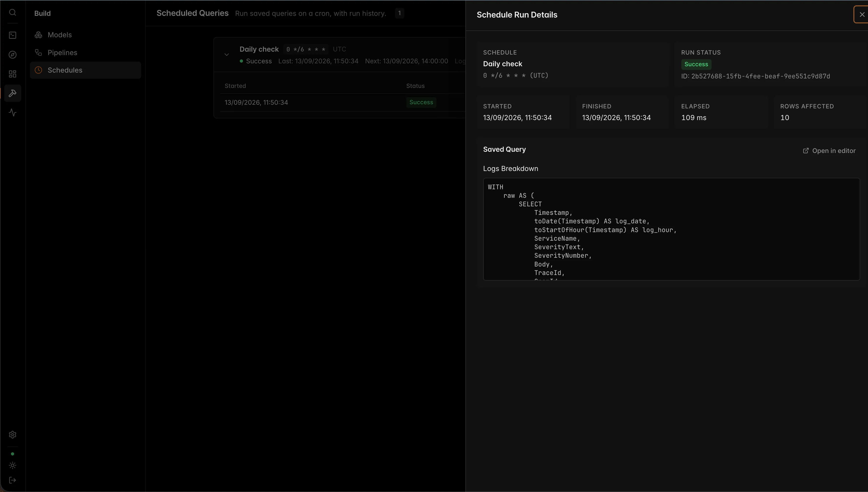The height and width of the screenshot is (492, 868).
Task: Click the green connection status dot
Action: [12, 454]
